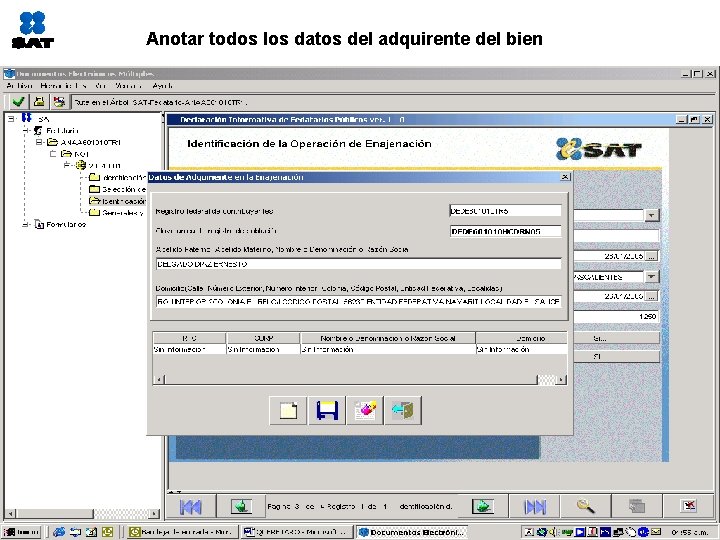Click the exit door icon in dialog
The height and width of the screenshot is (540, 720).
(403, 411)
